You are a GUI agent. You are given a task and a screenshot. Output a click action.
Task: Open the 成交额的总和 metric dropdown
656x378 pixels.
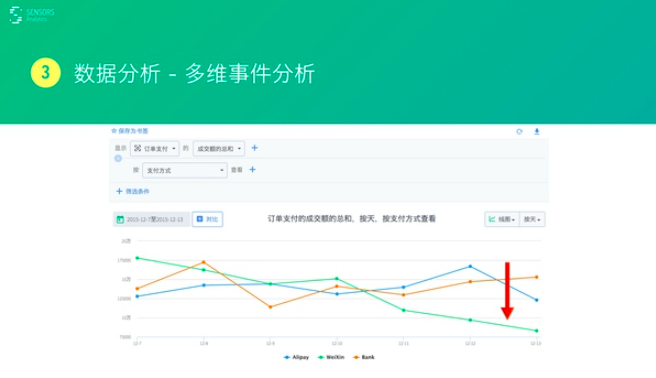tap(219, 148)
